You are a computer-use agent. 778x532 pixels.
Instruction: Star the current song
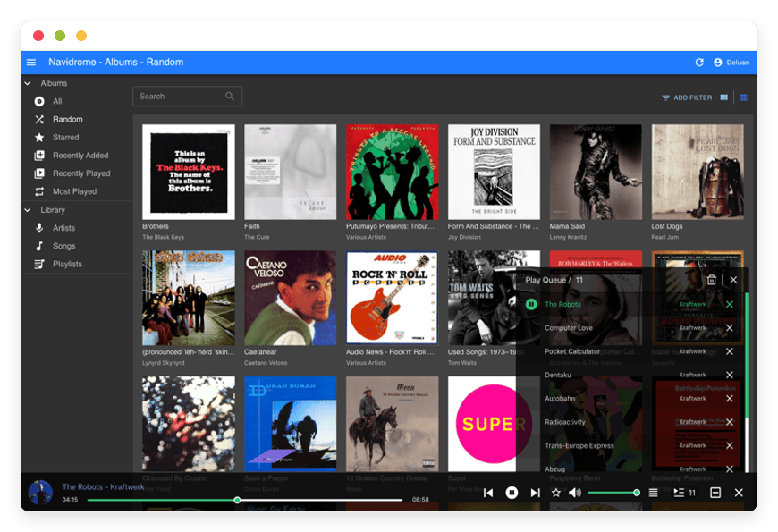pos(556,493)
